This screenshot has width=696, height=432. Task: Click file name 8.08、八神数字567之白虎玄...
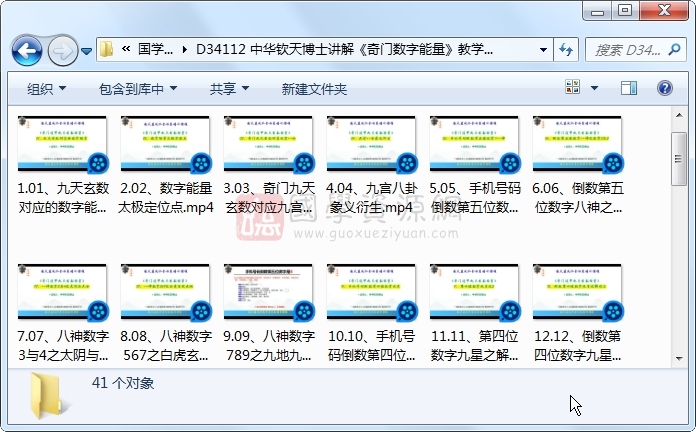tap(166, 345)
